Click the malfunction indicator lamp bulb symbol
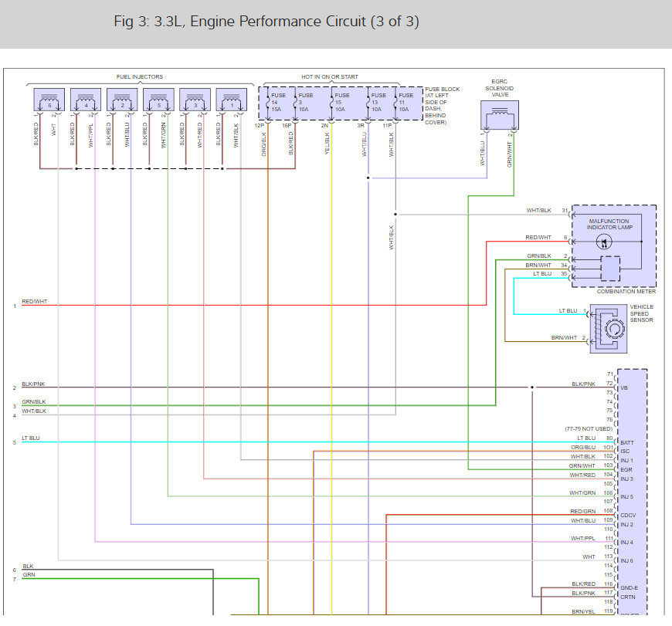 click(604, 242)
